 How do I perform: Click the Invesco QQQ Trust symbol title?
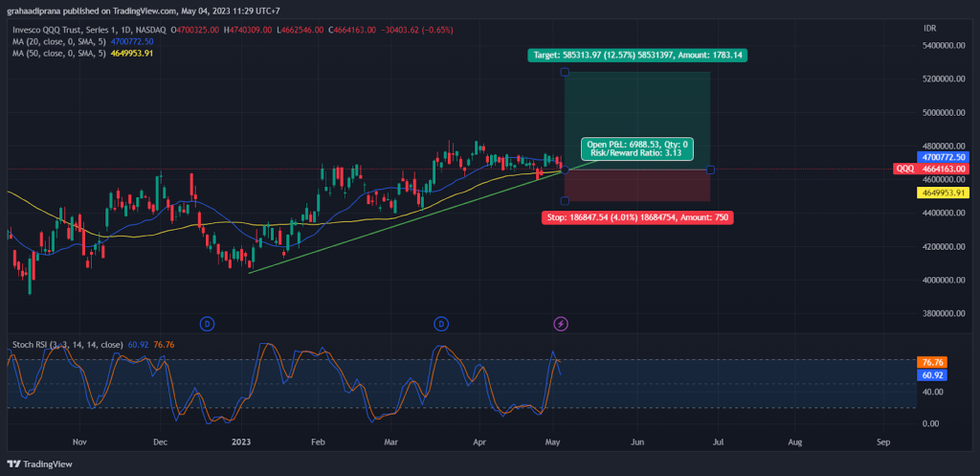[90, 30]
